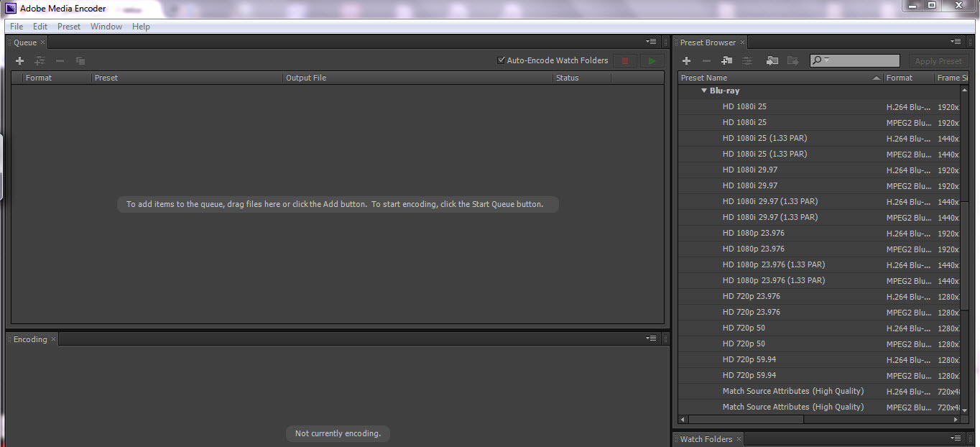This screenshot has height=447, width=980.
Task: Select the Watch Folders tab
Action: 706,439
